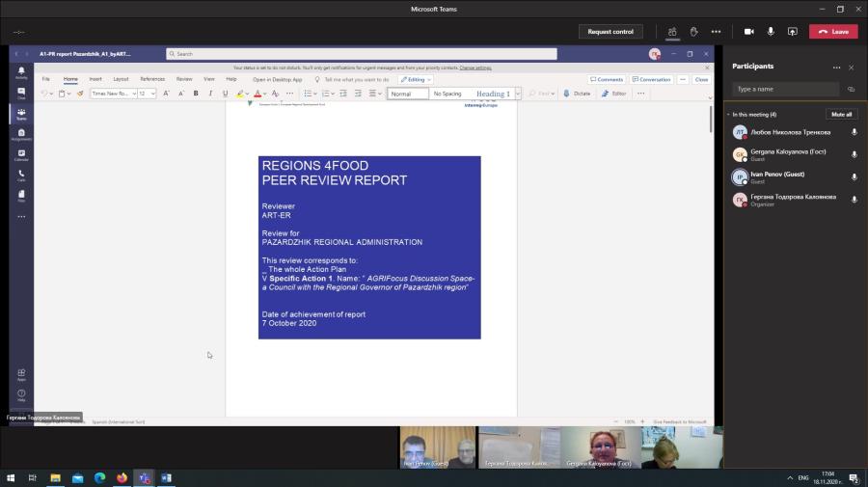This screenshot has width=868, height=487.
Task: Select the Heading 1 style
Action: coord(493,94)
